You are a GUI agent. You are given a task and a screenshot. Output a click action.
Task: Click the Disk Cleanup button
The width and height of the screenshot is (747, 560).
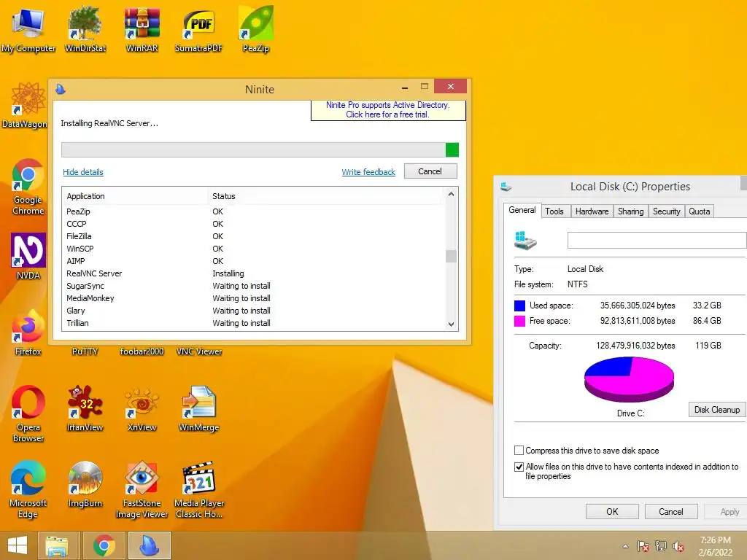716,410
